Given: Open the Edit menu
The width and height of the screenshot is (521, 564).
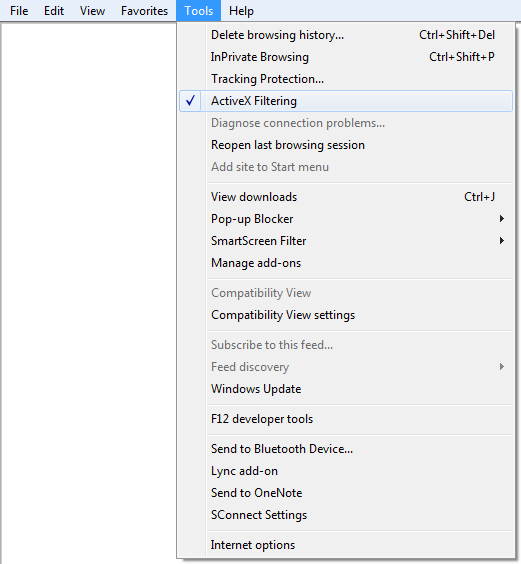Looking at the screenshot, I should pos(54,11).
